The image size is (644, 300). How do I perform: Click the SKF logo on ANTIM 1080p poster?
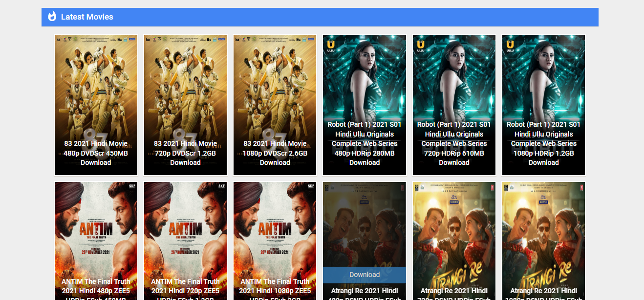click(x=311, y=186)
